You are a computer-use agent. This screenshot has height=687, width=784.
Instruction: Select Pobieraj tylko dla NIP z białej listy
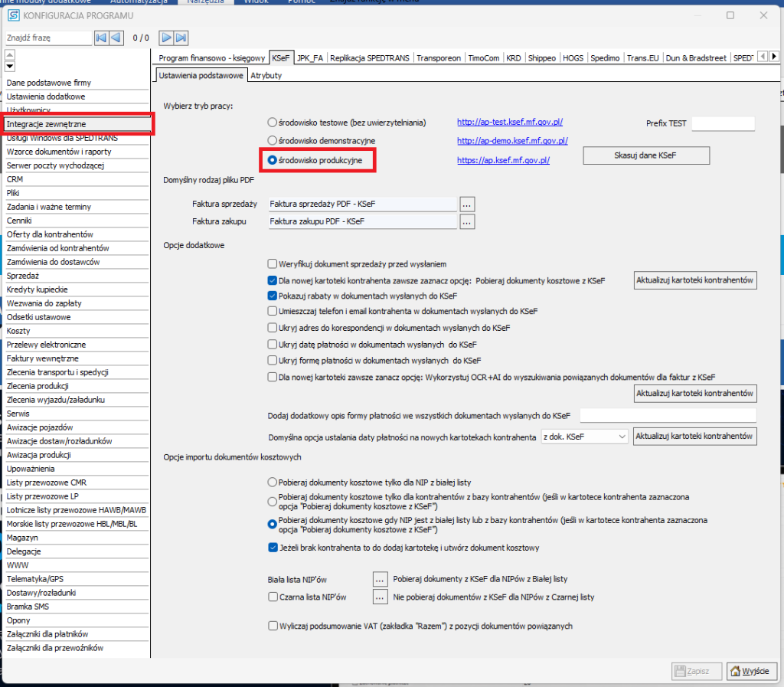[x=272, y=482]
